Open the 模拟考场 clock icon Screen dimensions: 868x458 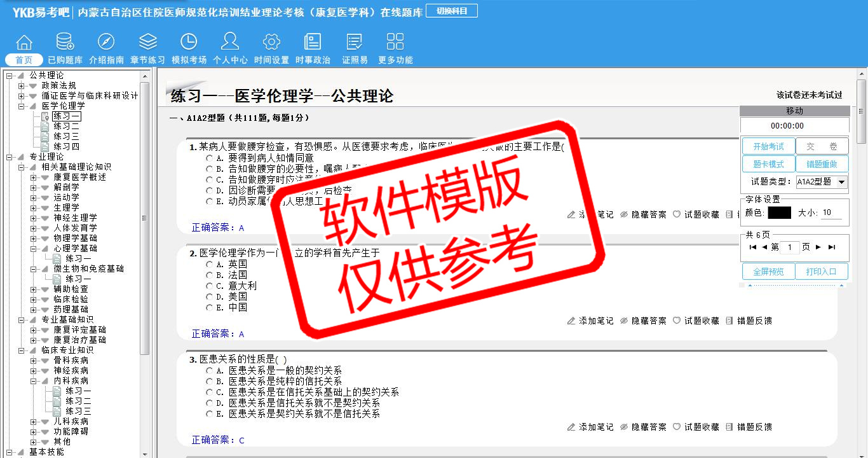coord(189,43)
